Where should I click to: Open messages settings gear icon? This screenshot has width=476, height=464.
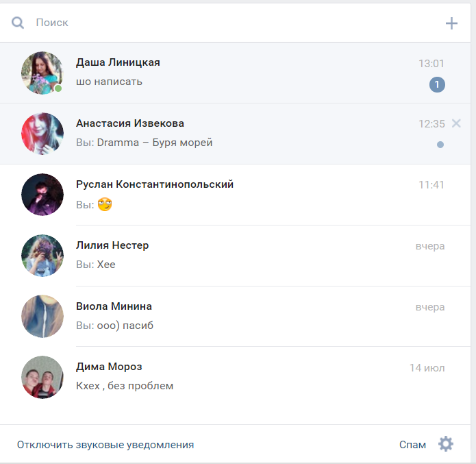[446, 444]
